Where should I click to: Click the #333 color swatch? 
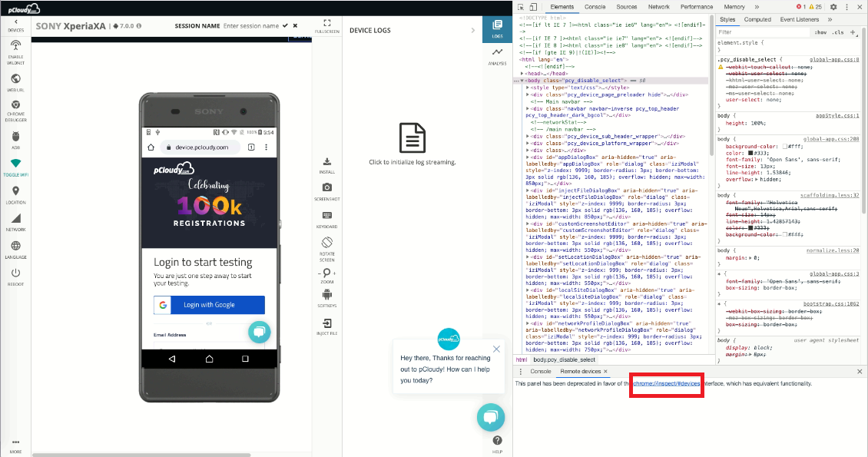750,154
